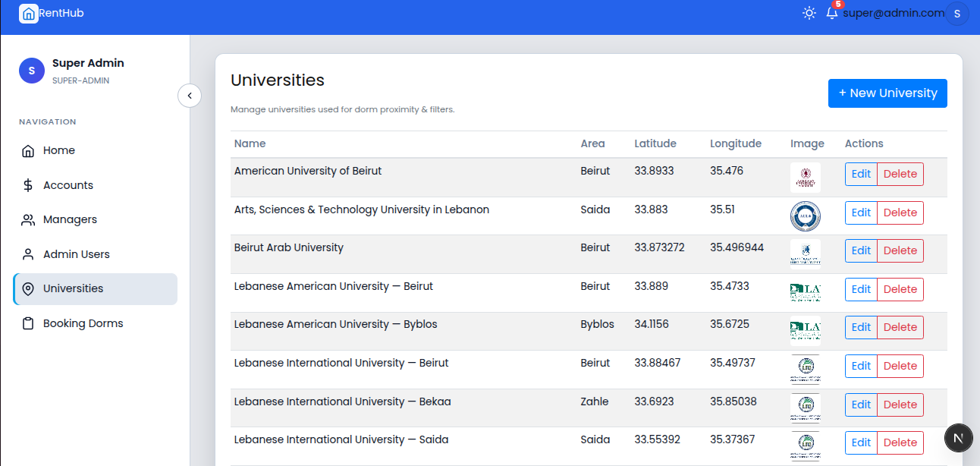The image size is (980, 466).
Task: Click the RentHub house logo icon
Action: [x=28, y=14]
